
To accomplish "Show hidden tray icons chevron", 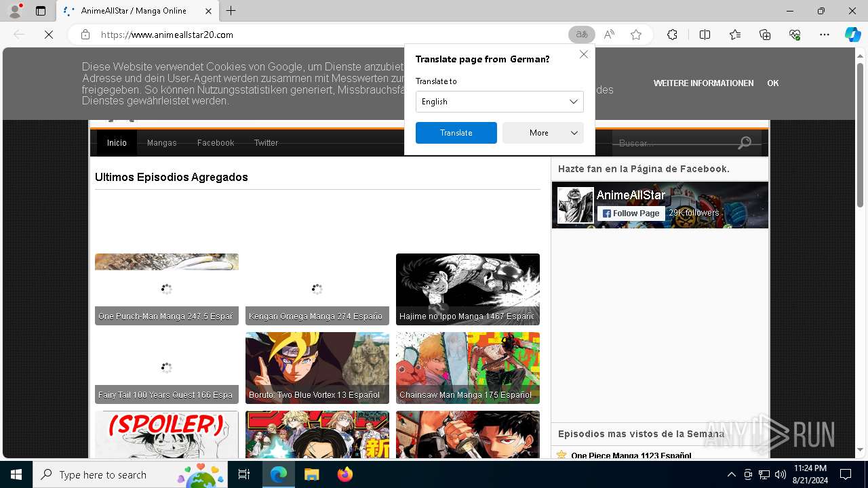I will point(731,474).
